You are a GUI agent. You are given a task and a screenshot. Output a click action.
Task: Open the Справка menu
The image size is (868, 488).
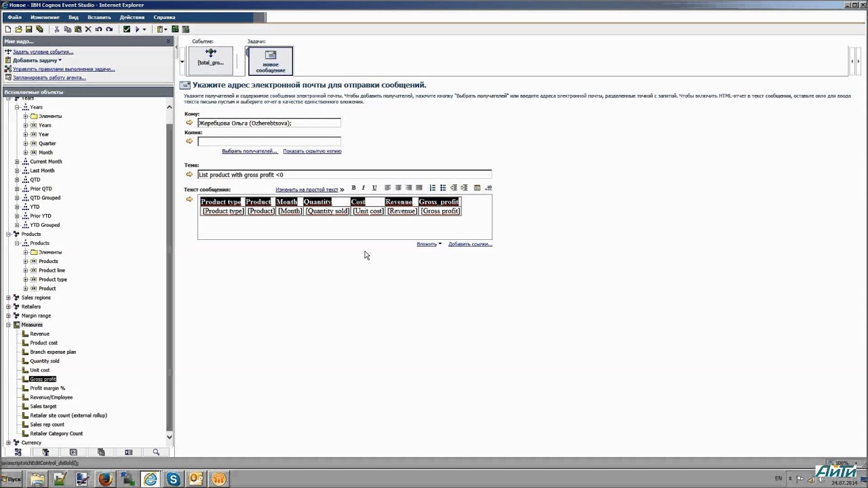164,17
